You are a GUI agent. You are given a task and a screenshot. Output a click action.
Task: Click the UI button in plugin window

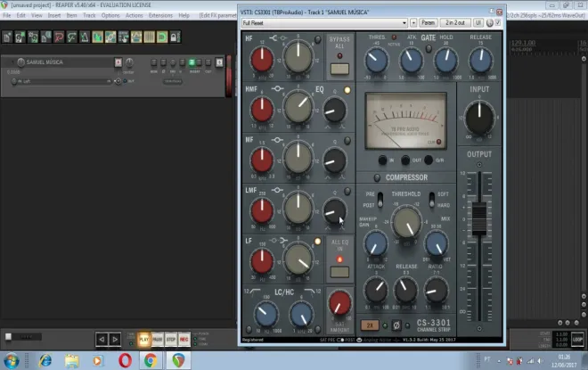[478, 23]
